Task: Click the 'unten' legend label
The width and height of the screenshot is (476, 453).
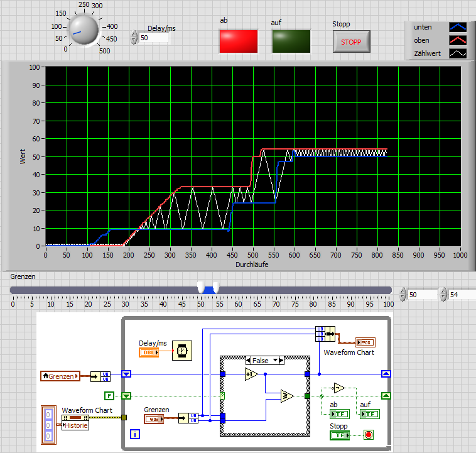Action: 423,27
